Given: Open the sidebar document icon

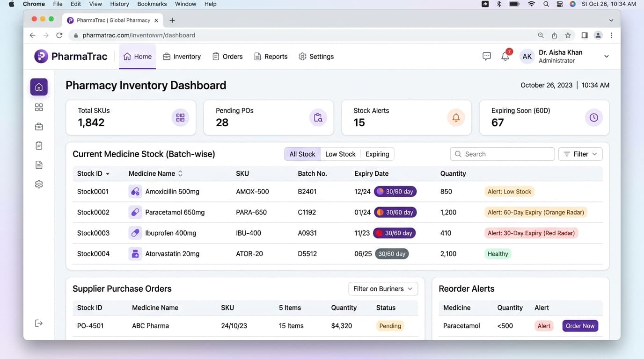Looking at the screenshot, I should [39, 165].
